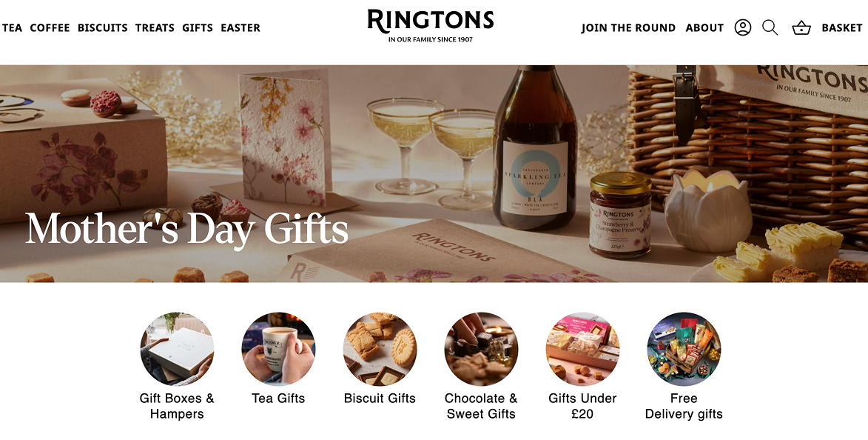Click the search magnifier icon

pos(770,27)
